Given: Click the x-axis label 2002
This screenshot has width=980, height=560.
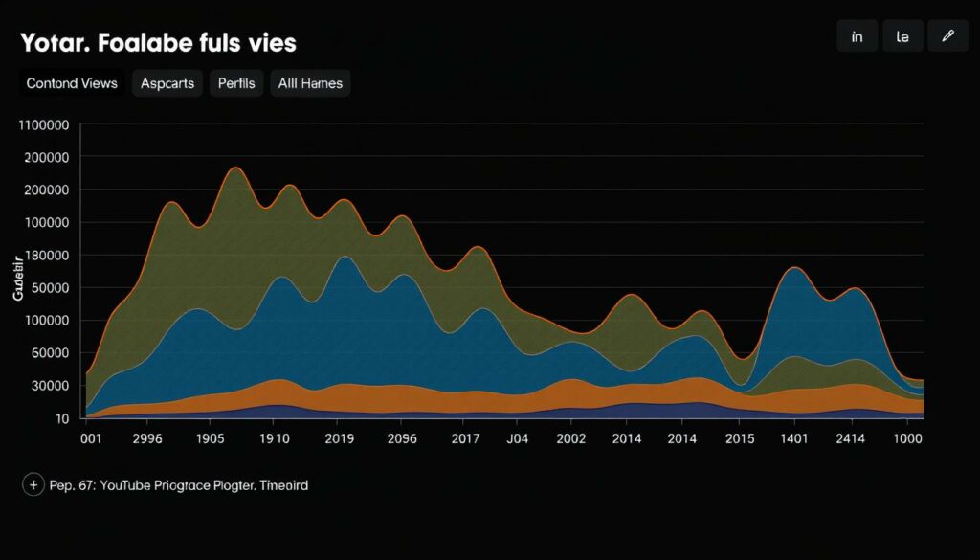Looking at the screenshot, I should pos(571,438).
